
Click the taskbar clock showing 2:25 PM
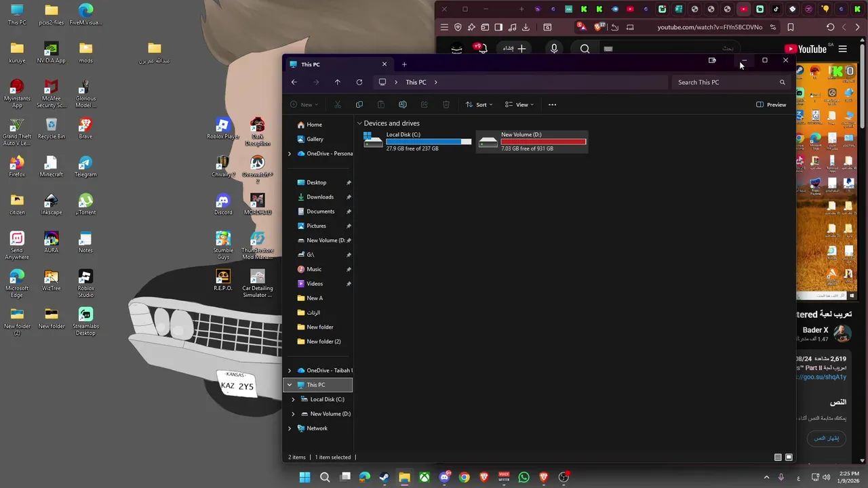pos(849,477)
